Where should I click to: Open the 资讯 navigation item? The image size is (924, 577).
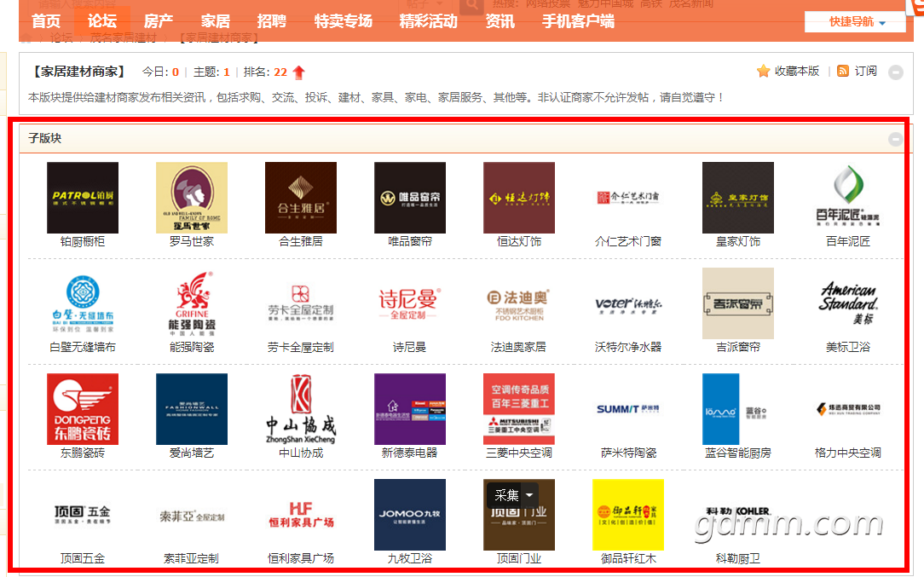click(500, 21)
